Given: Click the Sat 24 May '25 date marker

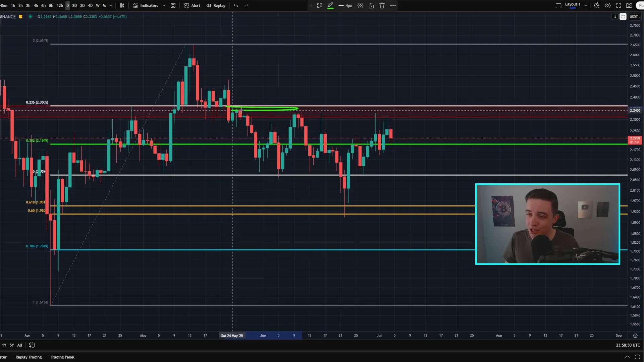Looking at the screenshot, I should tap(232, 336).
